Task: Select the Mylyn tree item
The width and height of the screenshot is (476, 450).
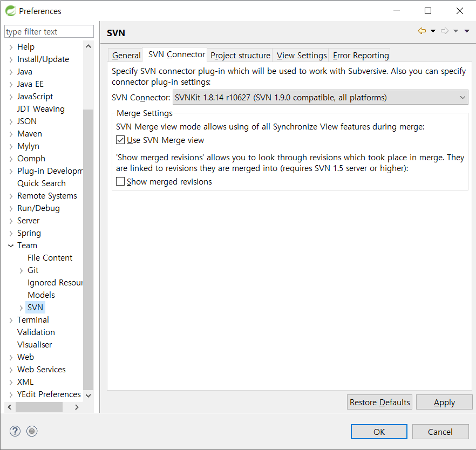Action: click(x=28, y=146)
